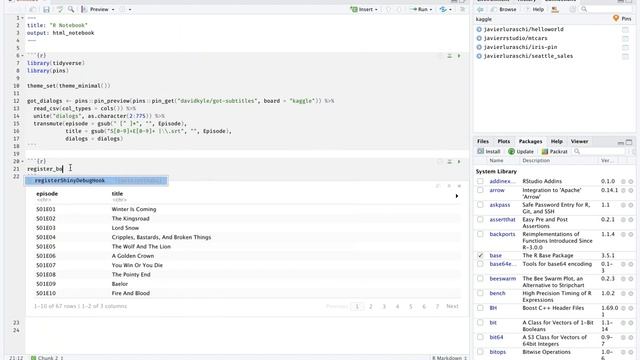Collapse the chunk output with its arrow icon
Screen dimensions: 640x360
[449, 186]
